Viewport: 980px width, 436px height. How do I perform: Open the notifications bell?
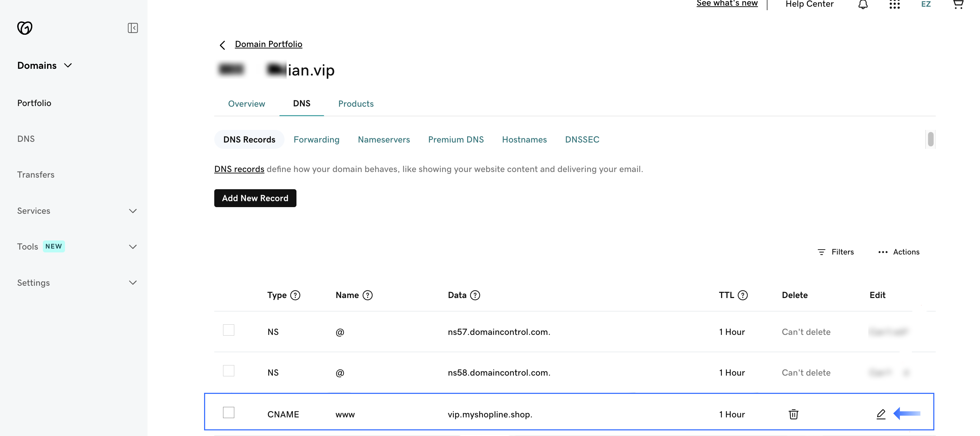[x=863, y=5]
